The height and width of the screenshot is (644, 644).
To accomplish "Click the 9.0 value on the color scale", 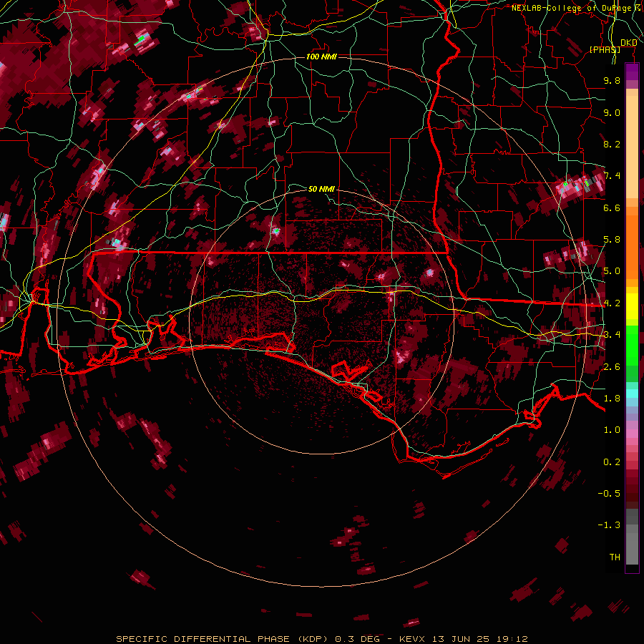I will tap(612, 112).
